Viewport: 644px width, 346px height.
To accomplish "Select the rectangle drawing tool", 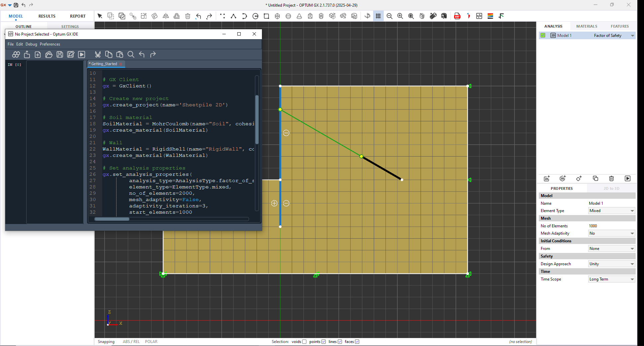I will coord(266,16).
